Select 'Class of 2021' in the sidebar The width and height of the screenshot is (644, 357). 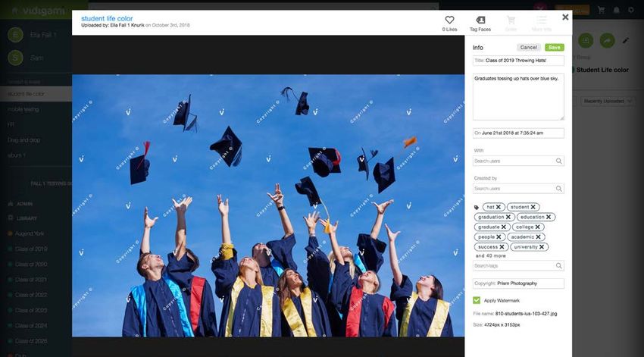click(32, 280)
